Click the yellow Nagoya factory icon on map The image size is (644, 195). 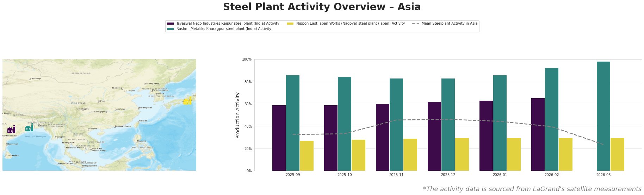(x=187, y=101)
